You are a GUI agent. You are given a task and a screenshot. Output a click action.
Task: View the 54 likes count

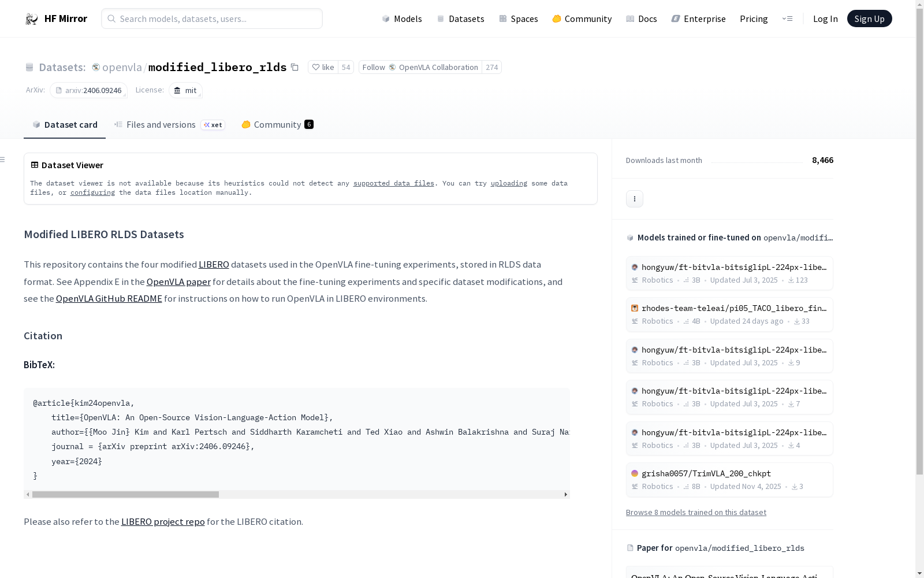click(346, 67)
